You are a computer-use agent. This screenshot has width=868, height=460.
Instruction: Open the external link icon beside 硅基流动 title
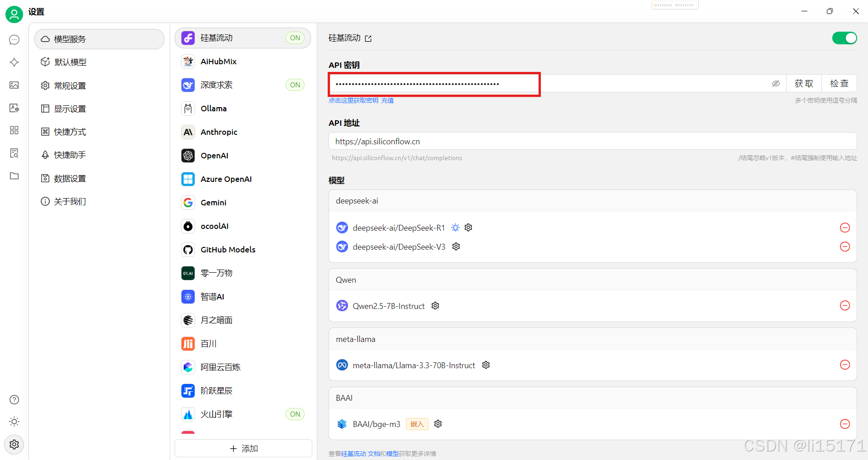click(x=368, y=38)
